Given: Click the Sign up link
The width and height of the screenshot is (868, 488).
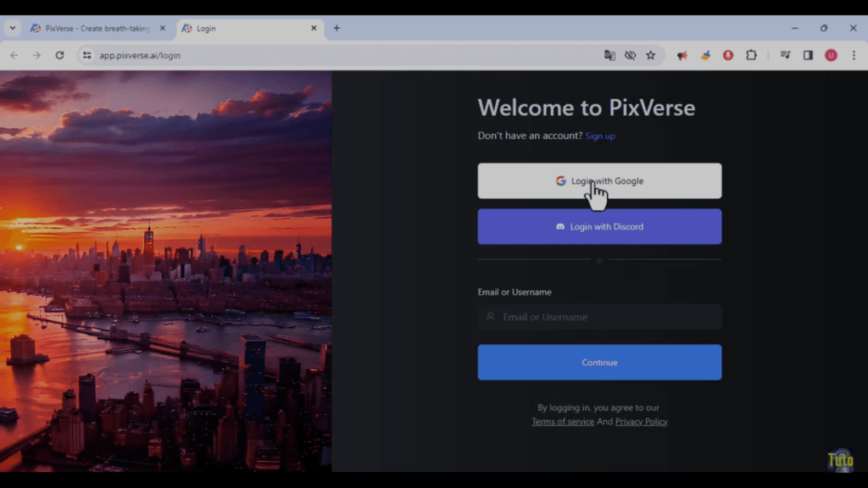Looking at the screenshot, I should pos(600,136).
